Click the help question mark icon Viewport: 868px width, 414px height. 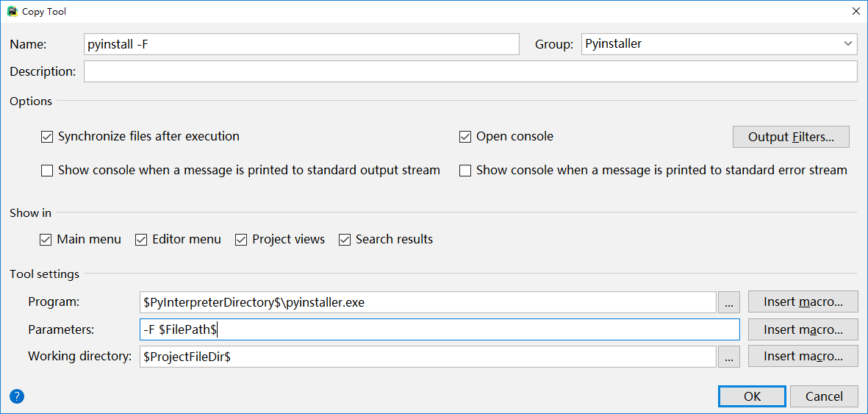[17, 396]
